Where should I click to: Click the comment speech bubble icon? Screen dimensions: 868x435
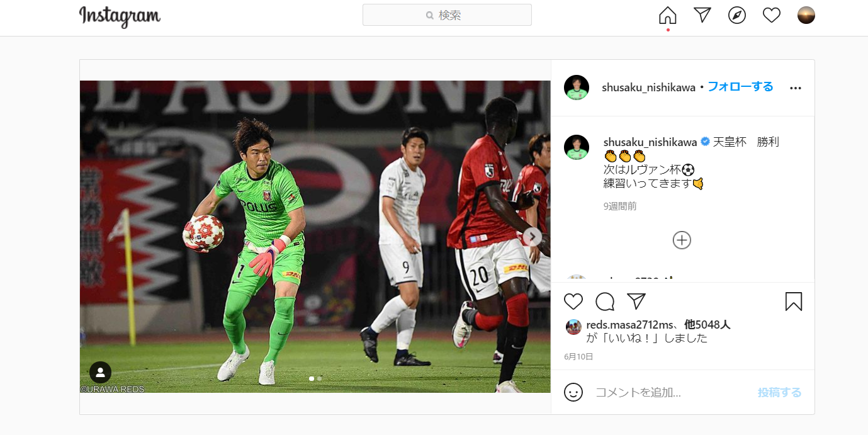605,302
